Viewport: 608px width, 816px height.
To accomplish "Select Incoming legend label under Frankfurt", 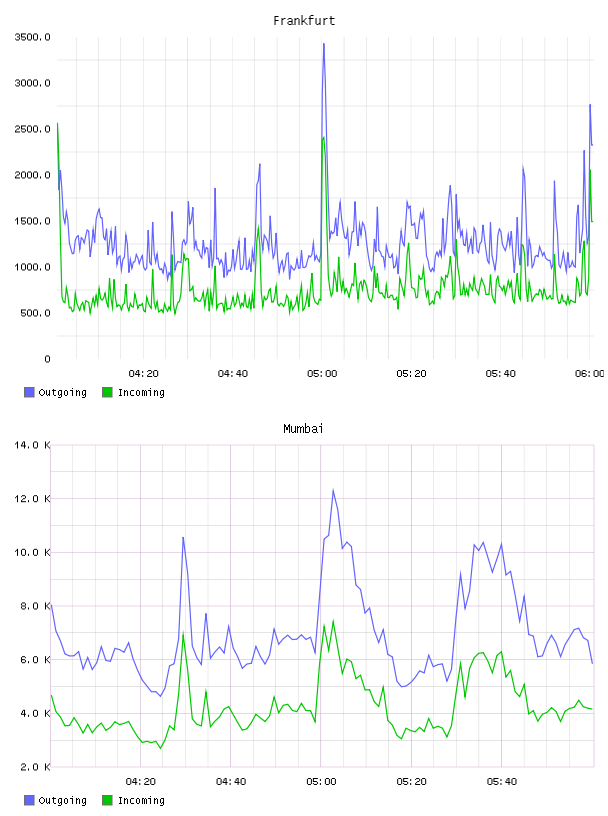I will 141,393.
